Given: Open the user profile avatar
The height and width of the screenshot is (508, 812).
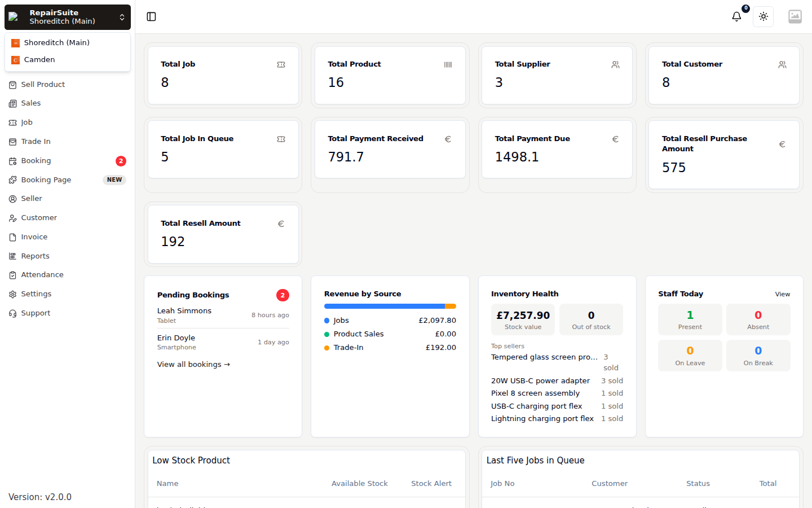Looking at the screenshot, I should 795,17.
